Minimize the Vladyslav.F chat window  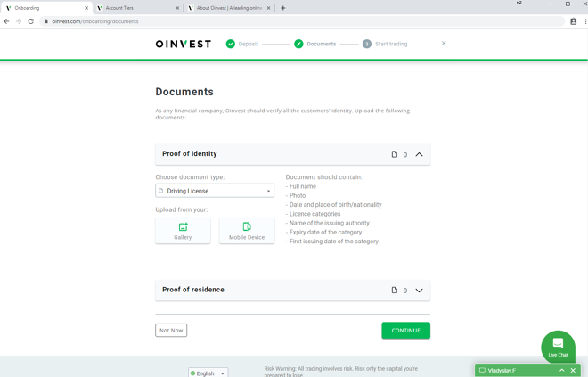pyautogui.click(x=562, y=370)
